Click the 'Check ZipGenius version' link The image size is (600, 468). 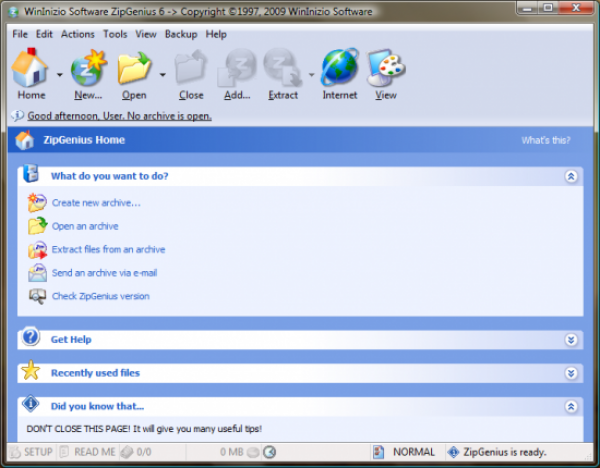(x=101, y=296)
